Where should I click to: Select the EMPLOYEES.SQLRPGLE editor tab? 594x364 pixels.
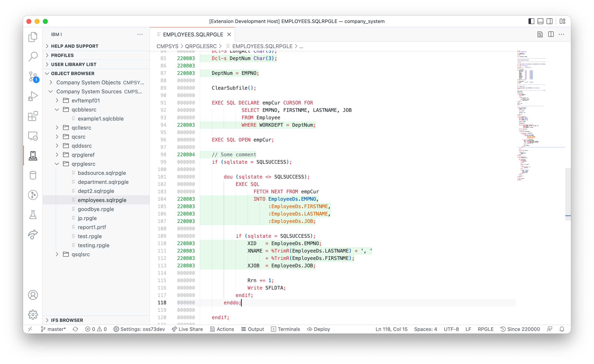click(x=193, y=34)
